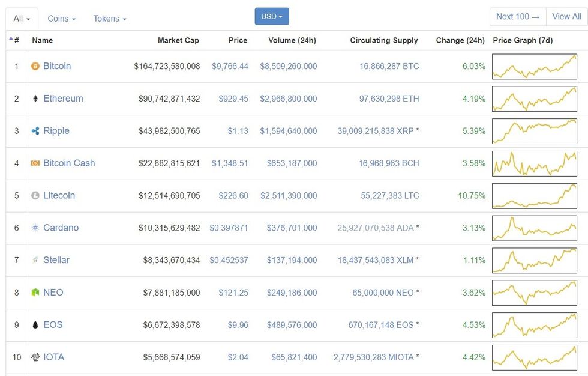Open the Bitcoin detail page
This screenshot has height=376, width=588.
[57, 66]
